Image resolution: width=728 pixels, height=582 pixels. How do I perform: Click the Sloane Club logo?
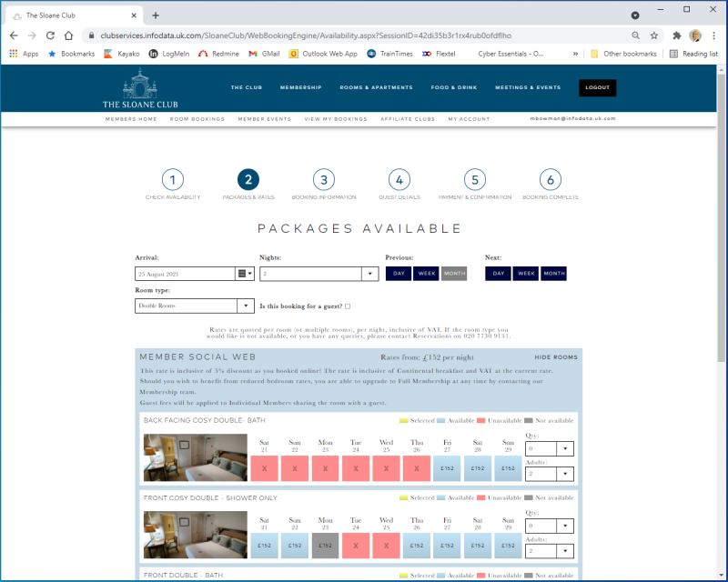(x=140, y=90)
